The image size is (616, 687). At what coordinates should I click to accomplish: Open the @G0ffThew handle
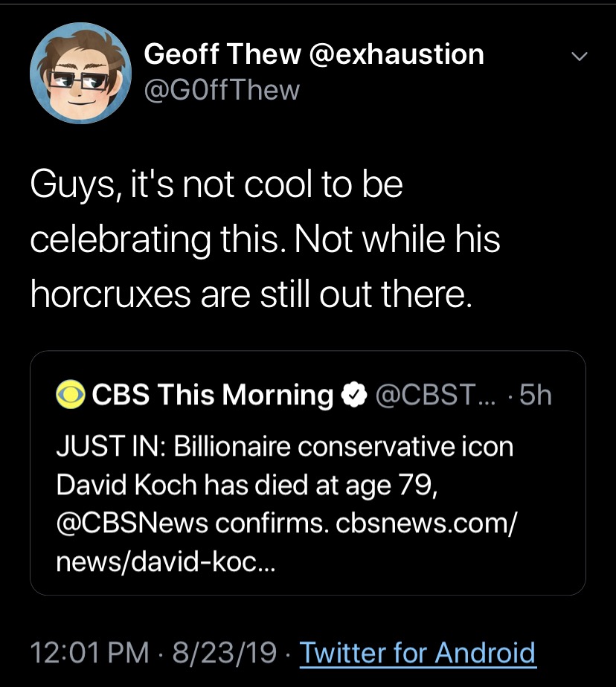(222, 90)
